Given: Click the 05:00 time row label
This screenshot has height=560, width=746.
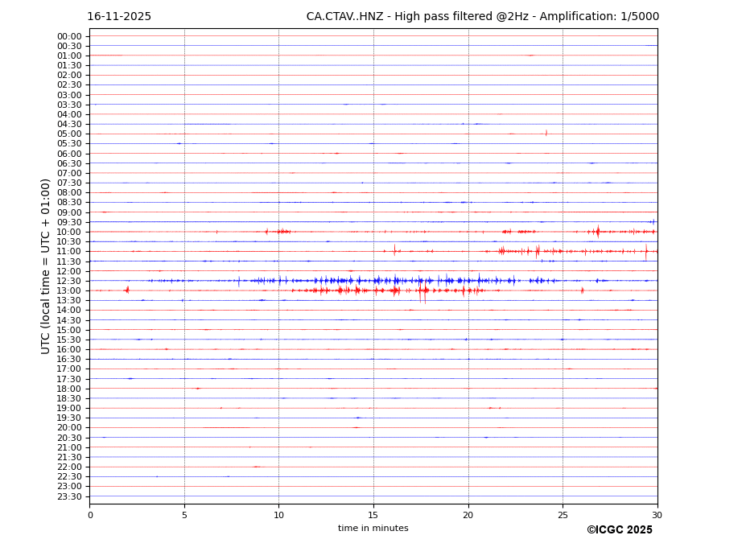Looking at the screenshot, I should click(69, 134).
